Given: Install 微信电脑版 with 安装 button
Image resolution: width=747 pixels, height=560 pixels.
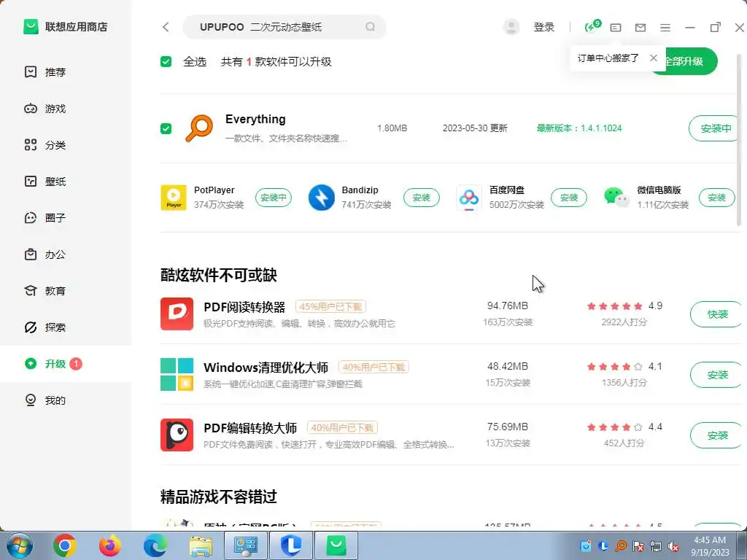Looking at the screenshot, I should pos(716,198).
